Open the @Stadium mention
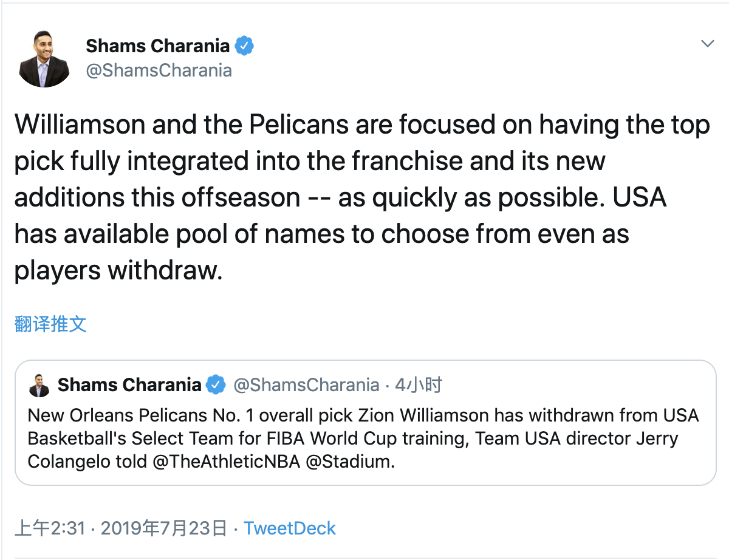 tap(351, 462)
